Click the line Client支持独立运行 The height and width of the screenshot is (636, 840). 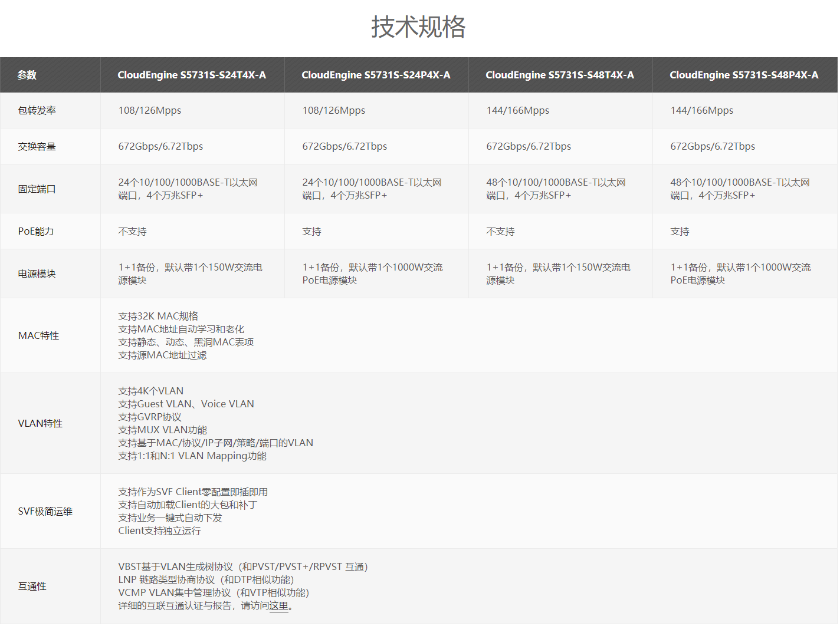(159, 531)
